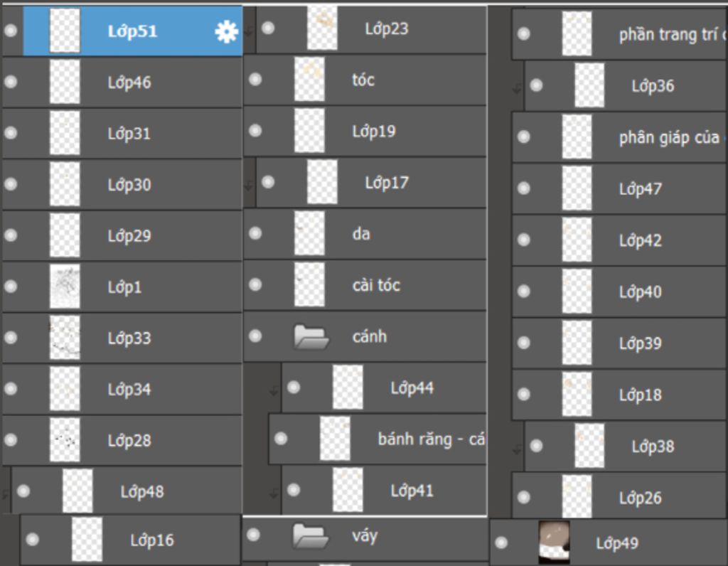Image resolution: width=728 pixels, height=566 pixels.
Task: Click the Lớp49 layer thumbnail
Action: pyautogui.click(x=554, y=543)
